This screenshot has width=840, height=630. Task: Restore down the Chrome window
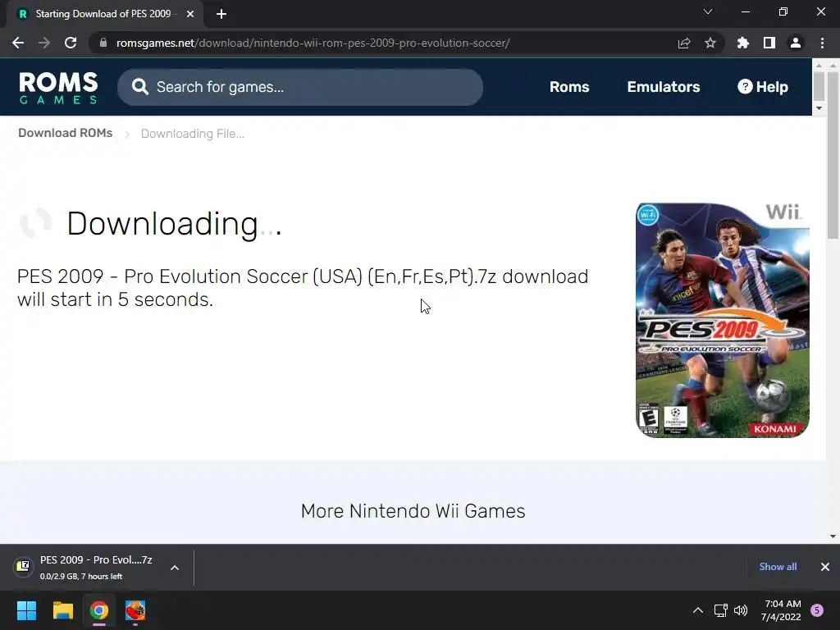[783, 11]
